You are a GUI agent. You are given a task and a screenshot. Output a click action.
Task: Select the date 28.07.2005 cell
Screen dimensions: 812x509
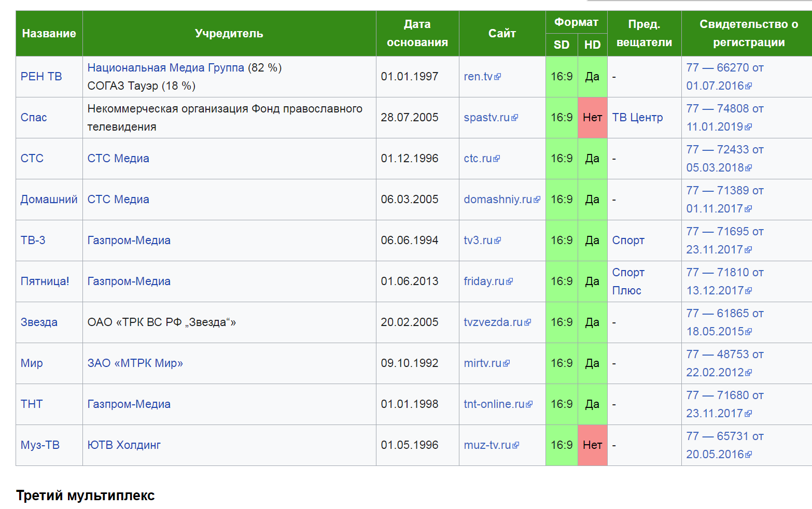417,118
